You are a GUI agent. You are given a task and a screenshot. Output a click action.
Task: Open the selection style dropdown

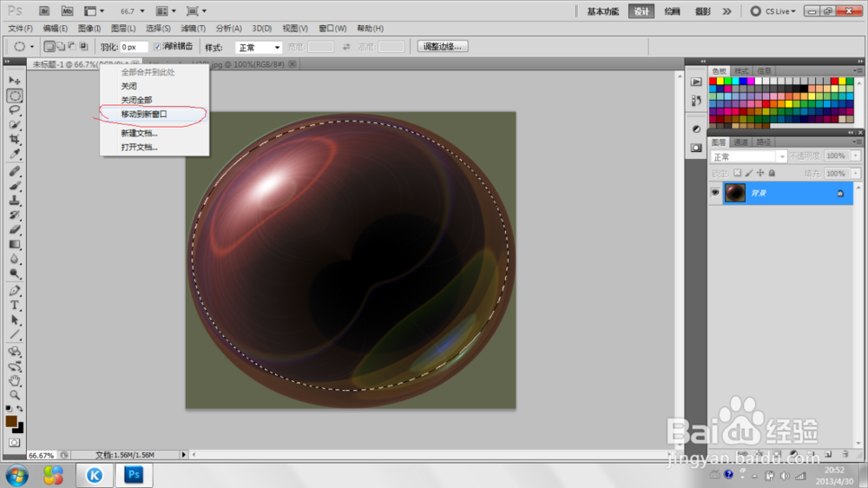coord(259,48)
